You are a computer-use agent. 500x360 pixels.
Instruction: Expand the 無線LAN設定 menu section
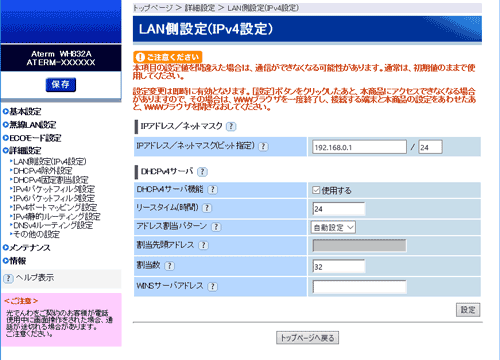29,125
